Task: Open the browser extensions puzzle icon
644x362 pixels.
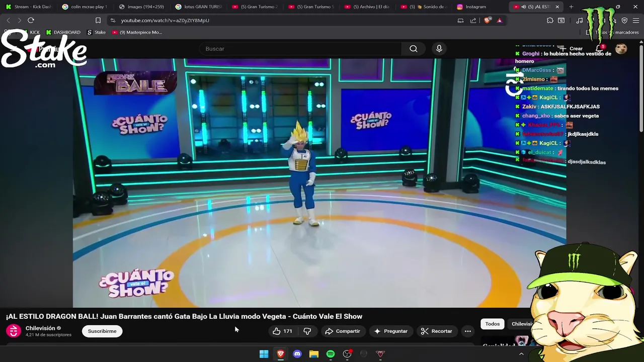Action: coord(550,20)
